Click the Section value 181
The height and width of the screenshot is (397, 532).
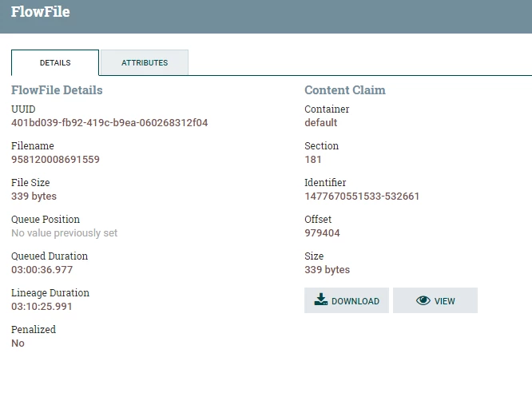click(x=313, y=159)
